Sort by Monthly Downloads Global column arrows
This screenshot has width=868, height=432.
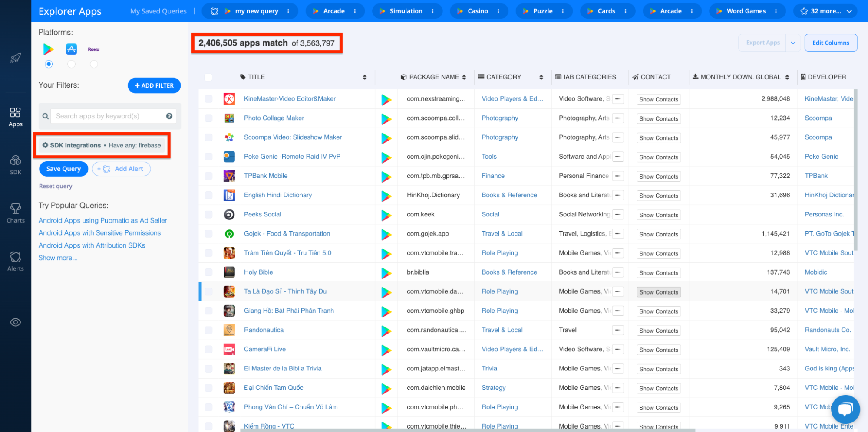(787, 77)
